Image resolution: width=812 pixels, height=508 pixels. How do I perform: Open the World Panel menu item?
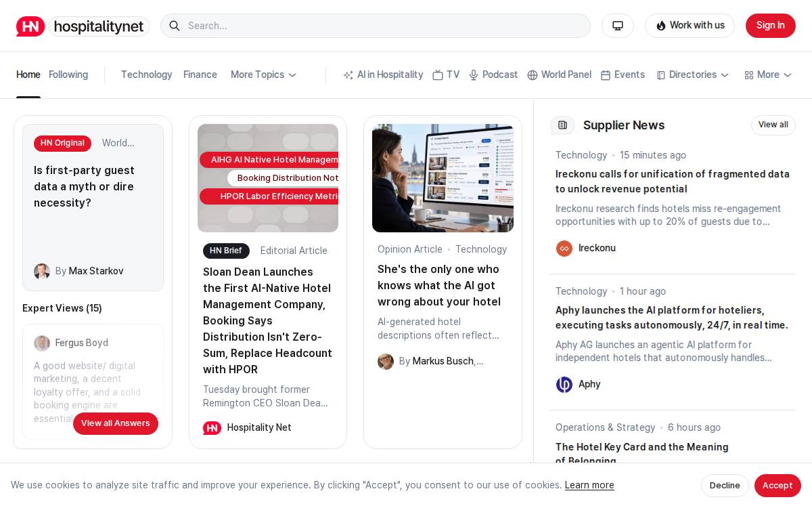560,75
